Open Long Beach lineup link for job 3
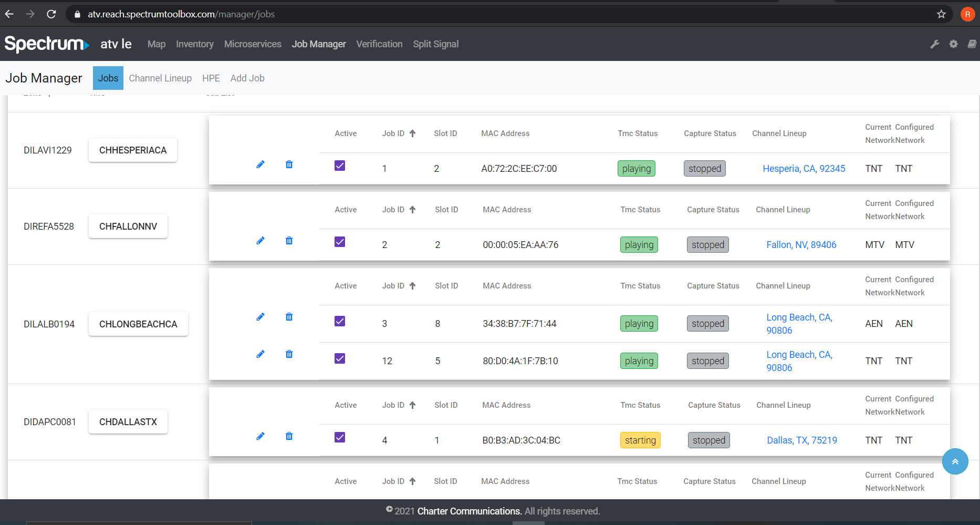 [x=799, y=324]
